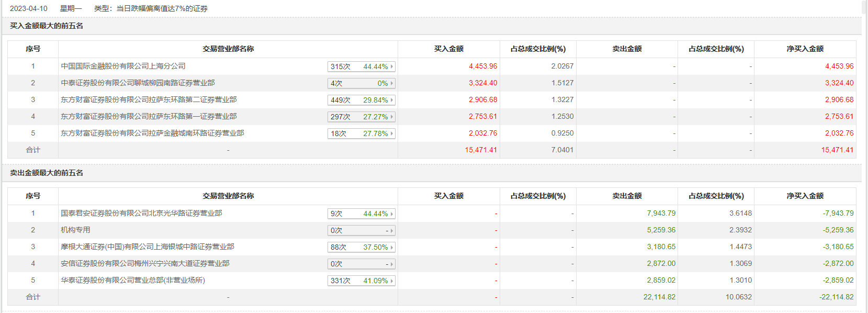Open the 88次 37.50% stats dropdown
Viewport: 868px width, 313px height.
point(361,247)
